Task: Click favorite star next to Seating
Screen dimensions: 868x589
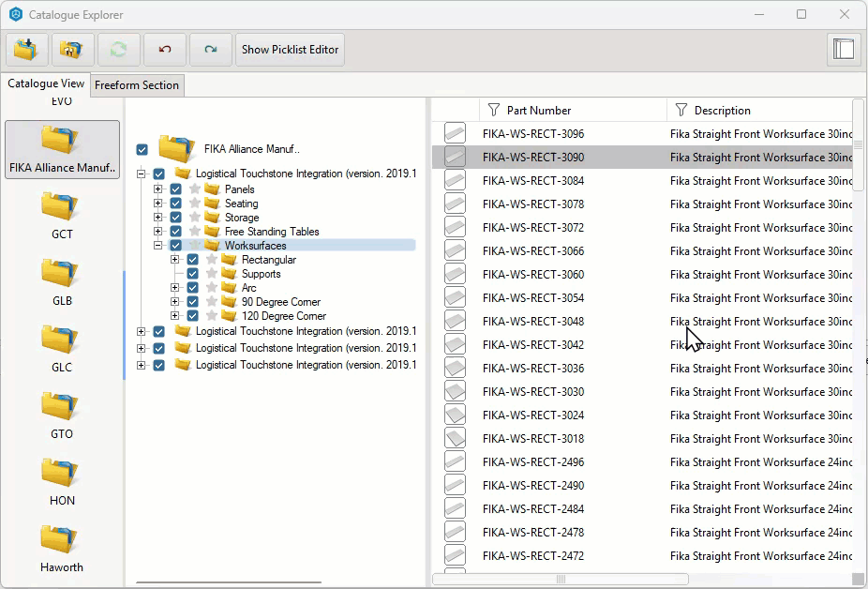Action: pos(195,204)
